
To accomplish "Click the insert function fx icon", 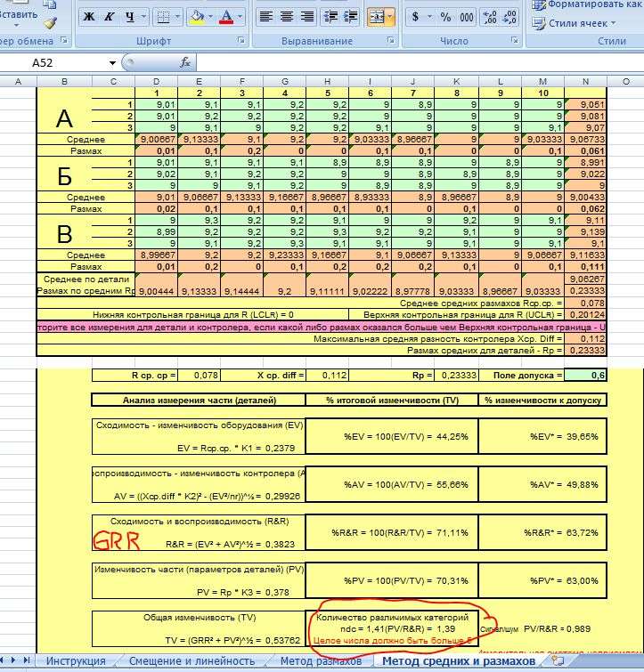I will [x=185, y=62].
